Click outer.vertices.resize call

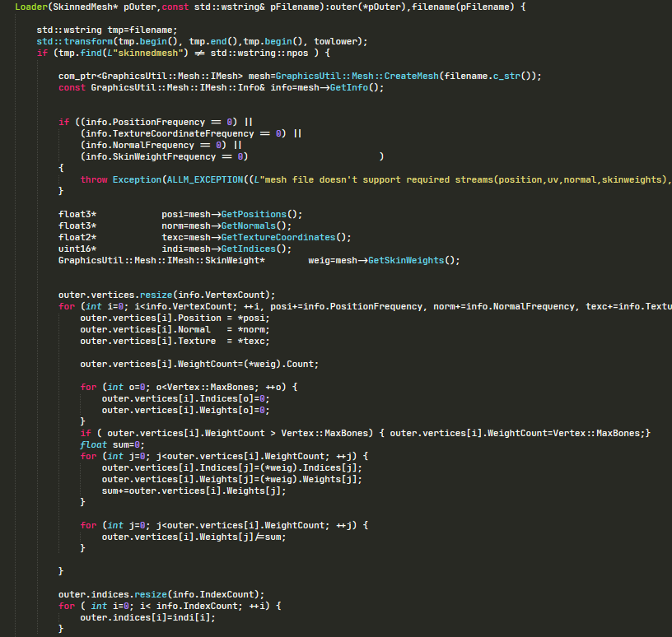(166, 295)
